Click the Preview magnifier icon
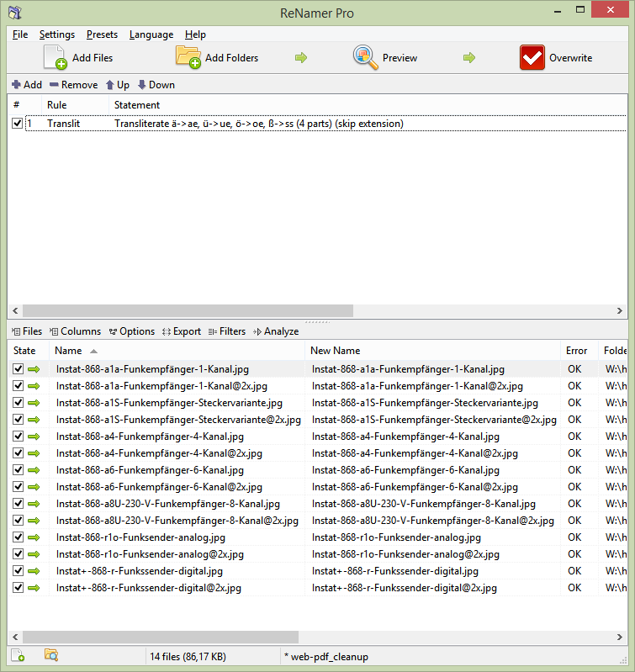 [366, 57]
